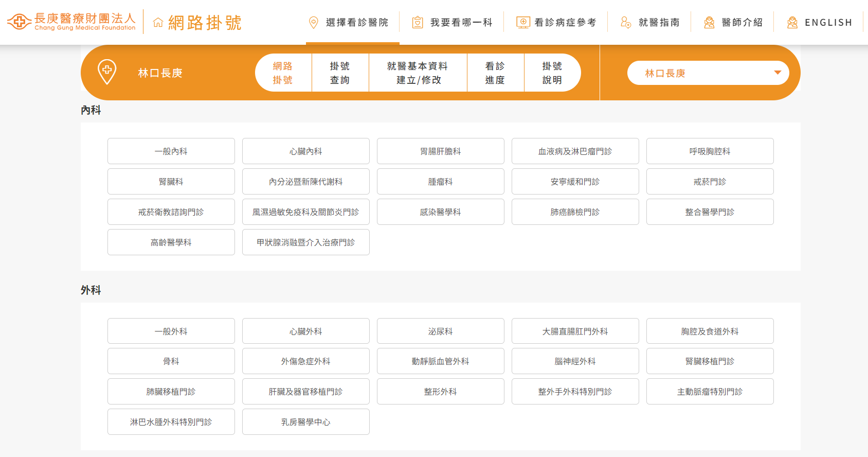Choose 泌尿科 department

coord(441,331)
